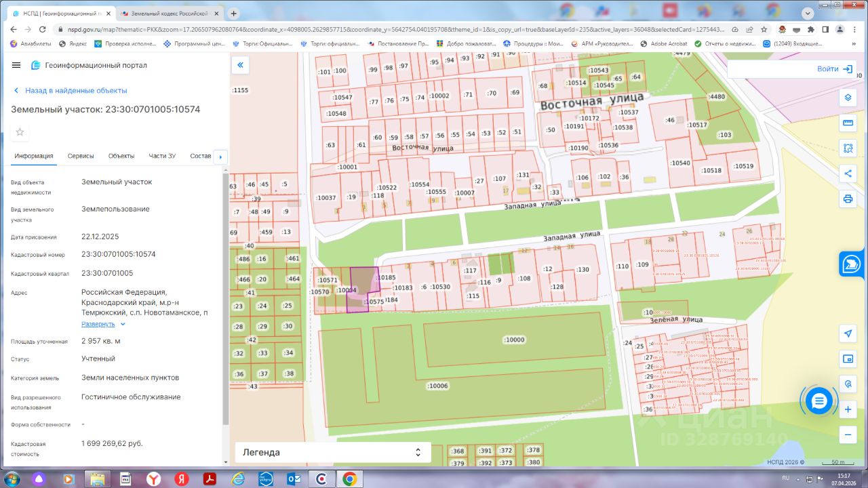The width and height of the screenshot is (868, 488).
Task: Open the Части ЗУ tab
Action: point(162,156)
